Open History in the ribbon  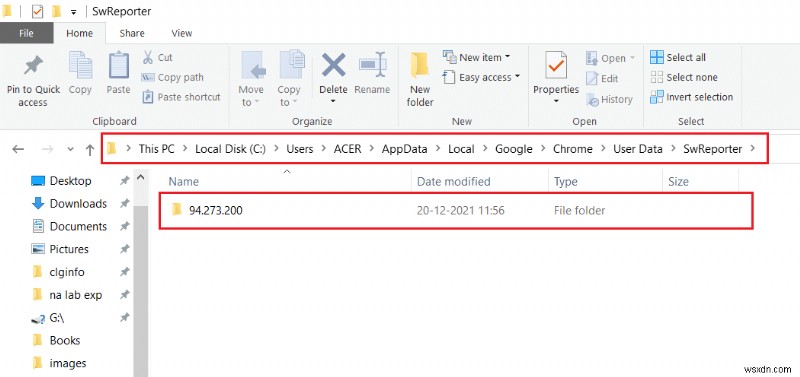click(609, 99)
